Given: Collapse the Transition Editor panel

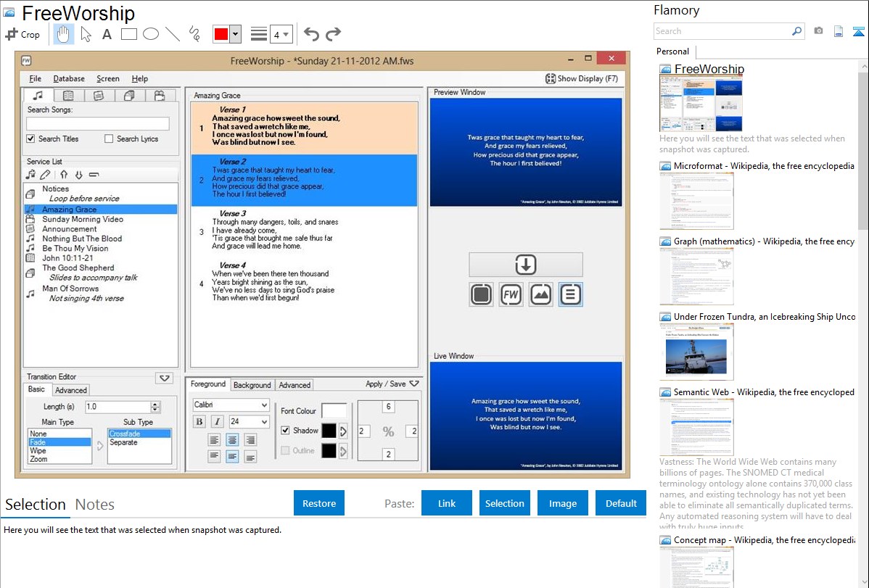Looking at the screenshot, I should click(x=165, y=378).
